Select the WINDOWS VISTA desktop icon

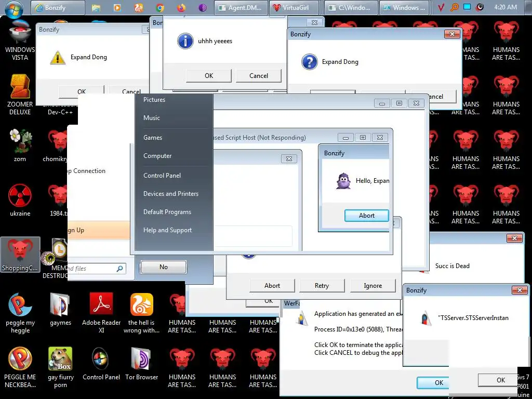pyautogui.click(x=20, y=41)
